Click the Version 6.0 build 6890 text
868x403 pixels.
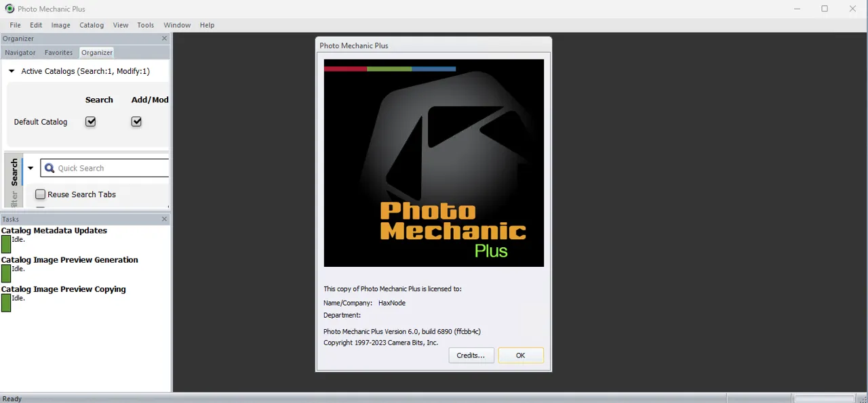[402, 331]
